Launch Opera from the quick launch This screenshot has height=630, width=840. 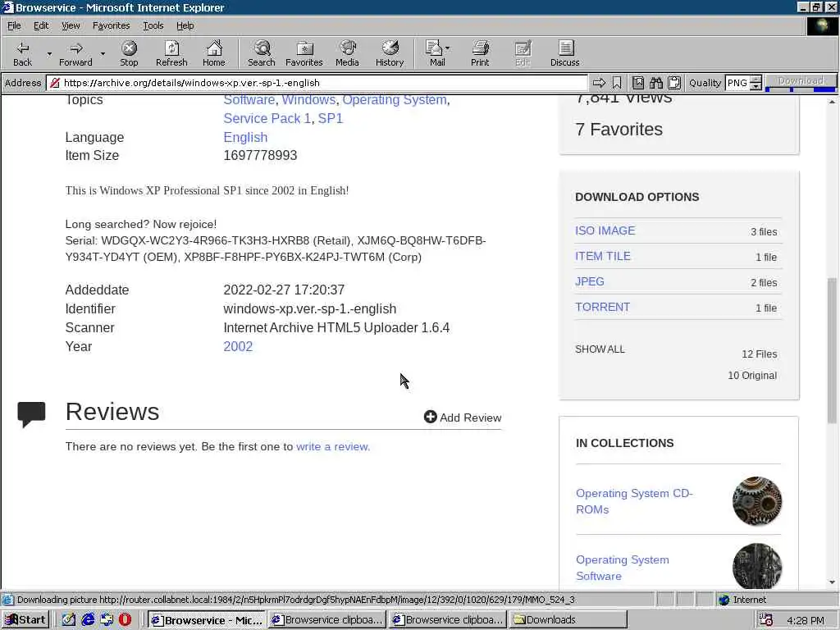click(125, 620)
